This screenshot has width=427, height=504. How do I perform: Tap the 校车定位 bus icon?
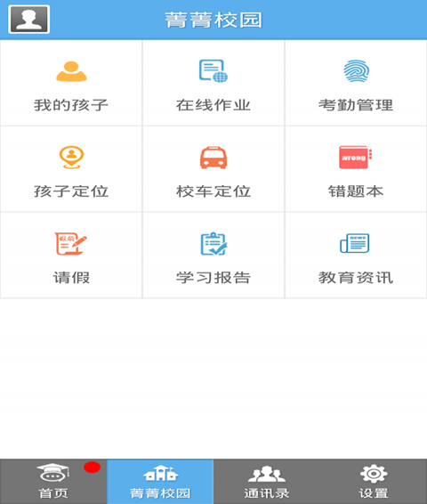coord(213,158)
